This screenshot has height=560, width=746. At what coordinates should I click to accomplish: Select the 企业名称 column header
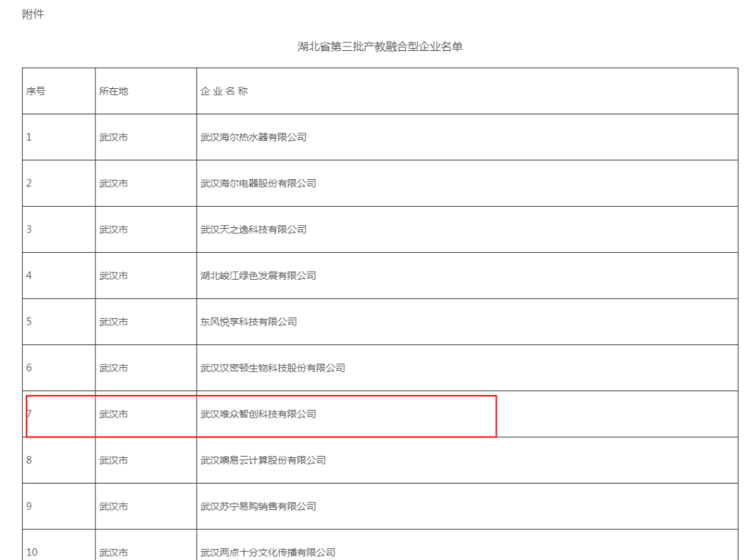click(225, 91)
